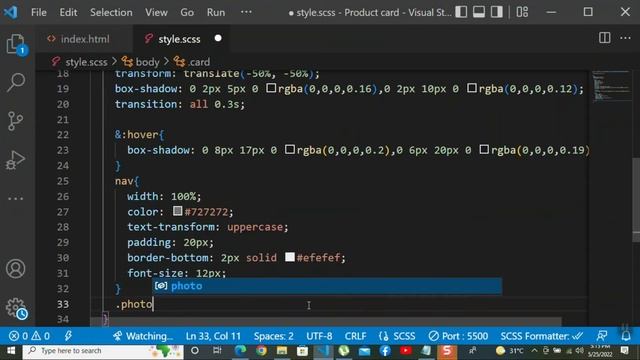640x360 pixels.
Task: Open swatch for rgba(0,0,0,0.2) on line 23
Action: coord(289,149)
